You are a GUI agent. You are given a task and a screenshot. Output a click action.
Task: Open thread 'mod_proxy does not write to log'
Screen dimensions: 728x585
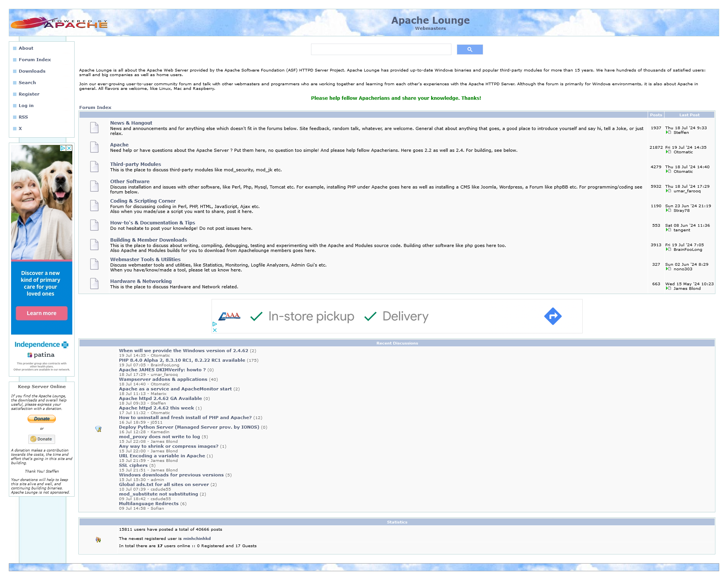(160, 437)
